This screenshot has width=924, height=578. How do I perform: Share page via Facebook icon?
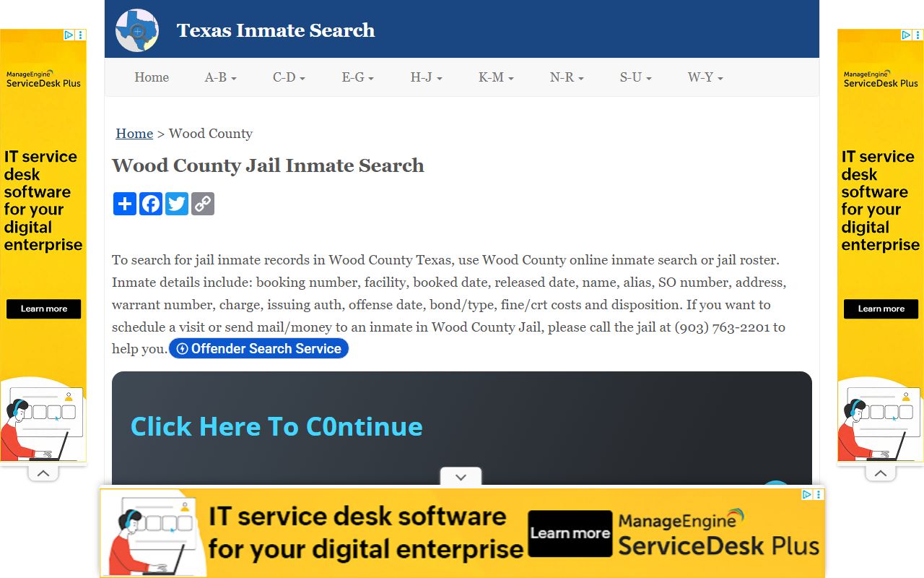click(151, 204)
